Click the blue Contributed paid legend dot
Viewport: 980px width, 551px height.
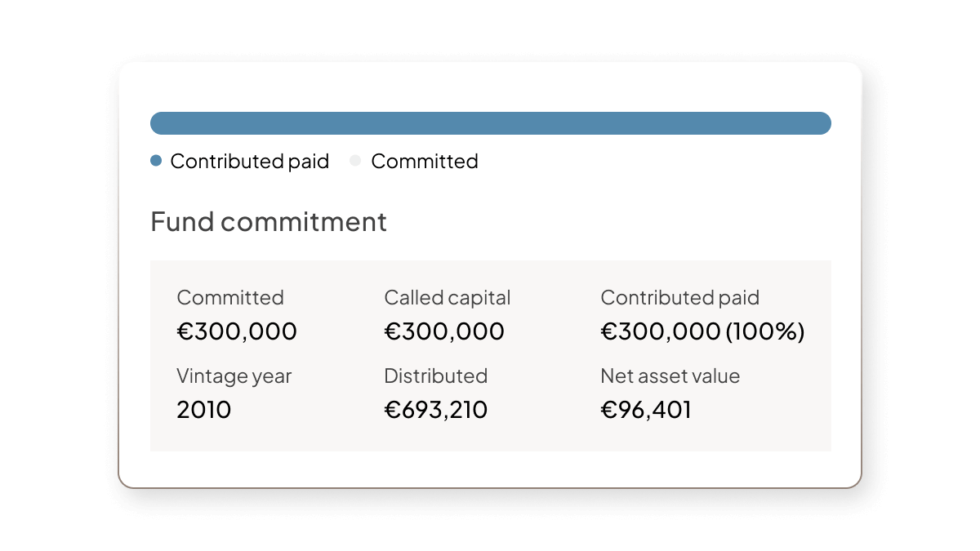pos(156,162)
